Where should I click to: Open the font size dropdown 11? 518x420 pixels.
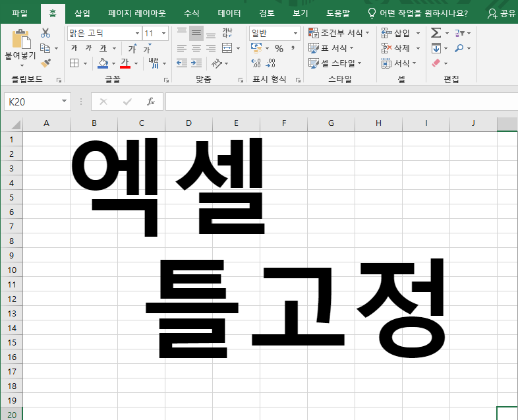pyautogui.click(x=163, y=33)
